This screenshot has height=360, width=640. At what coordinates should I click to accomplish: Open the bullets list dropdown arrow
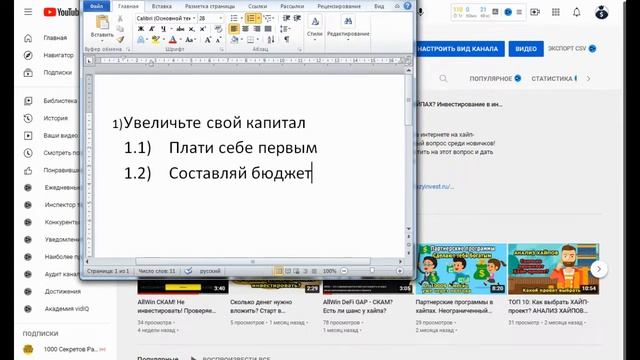[x=241, y=18]
